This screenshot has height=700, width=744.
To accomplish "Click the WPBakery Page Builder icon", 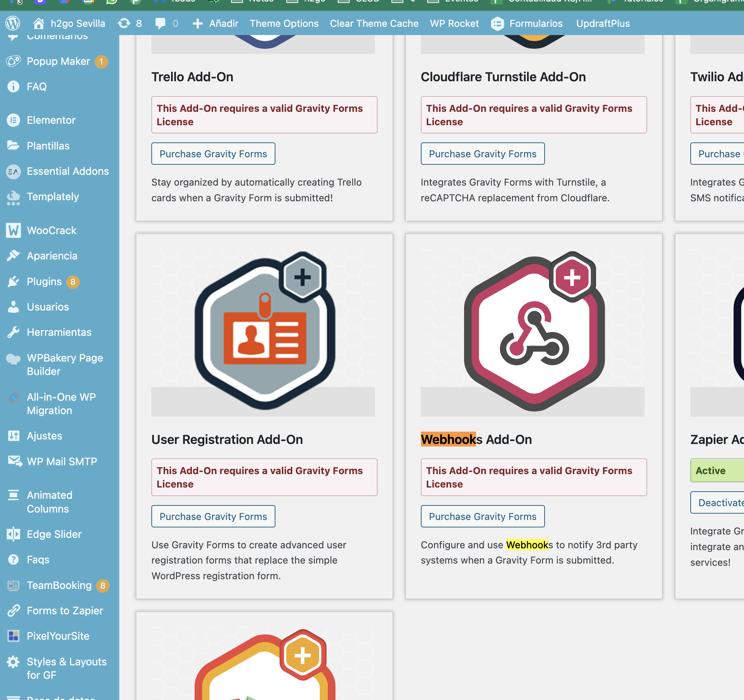I will [13, 359].
